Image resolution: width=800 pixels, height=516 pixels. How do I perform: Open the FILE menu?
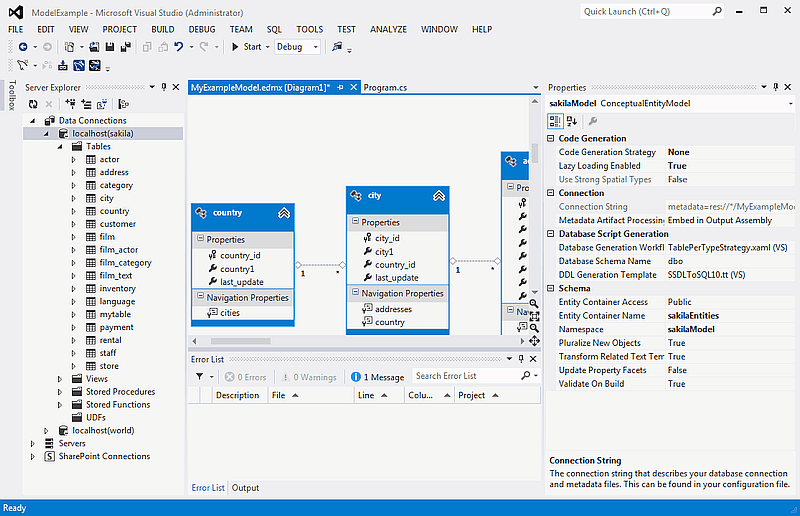tap(15, 30)
